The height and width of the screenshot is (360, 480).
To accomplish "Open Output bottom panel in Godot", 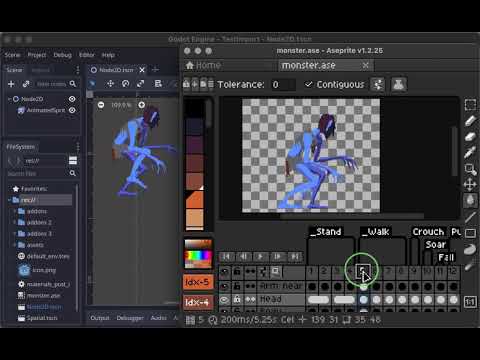I will 100,318.
